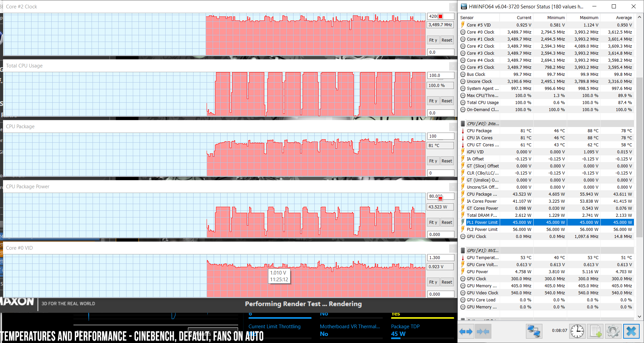
Task: Click the lightning icon beside GPU Power
Action: [463, 272]
